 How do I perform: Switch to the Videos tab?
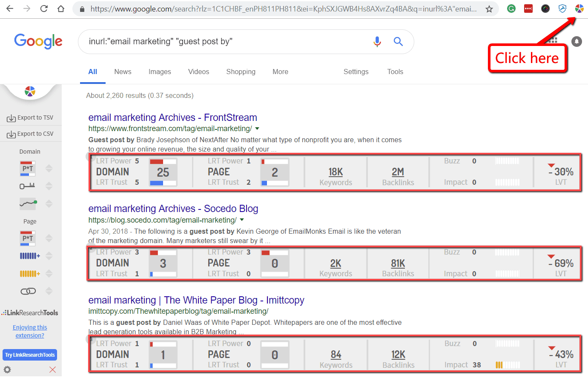point(198,72)
